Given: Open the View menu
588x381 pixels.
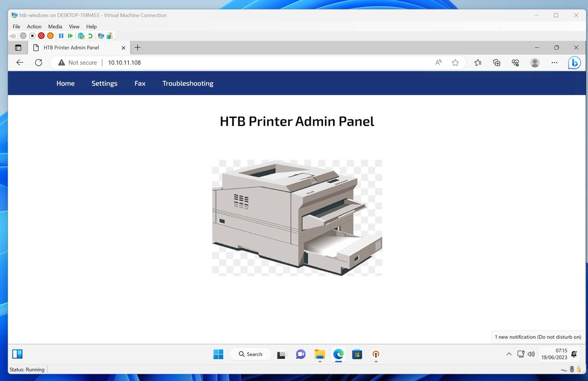Looking at the screenshot, I should [74, 26].
